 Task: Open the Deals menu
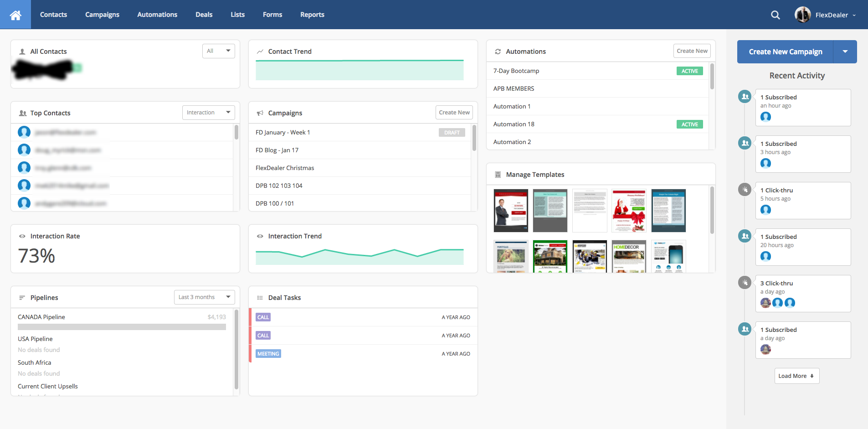(x=204, y=15)
